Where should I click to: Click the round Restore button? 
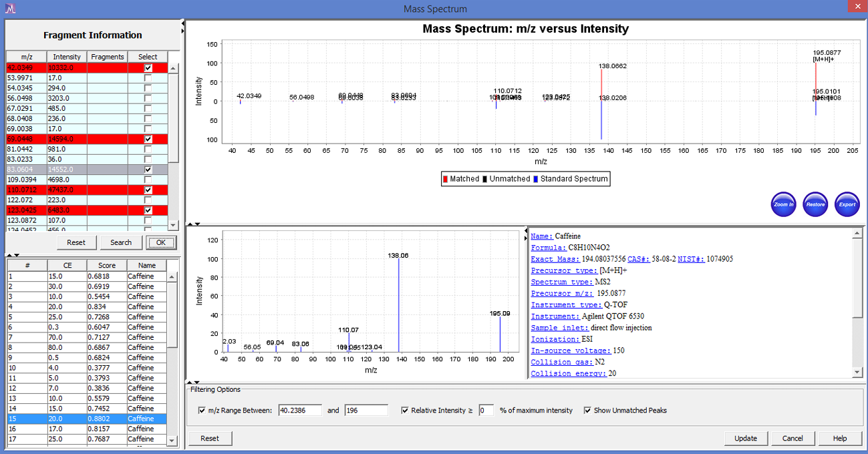pyautogui.click(x=815, y=204)
